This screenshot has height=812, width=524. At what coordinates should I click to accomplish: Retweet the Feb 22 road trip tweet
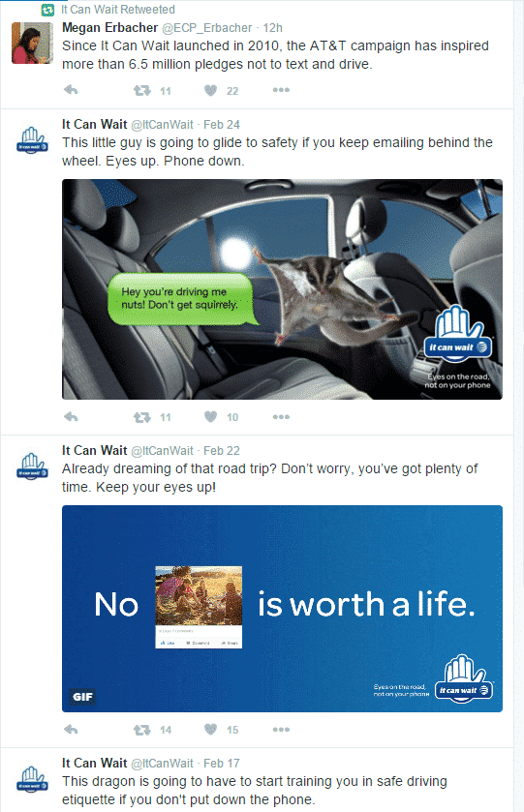tap(142, 730)
